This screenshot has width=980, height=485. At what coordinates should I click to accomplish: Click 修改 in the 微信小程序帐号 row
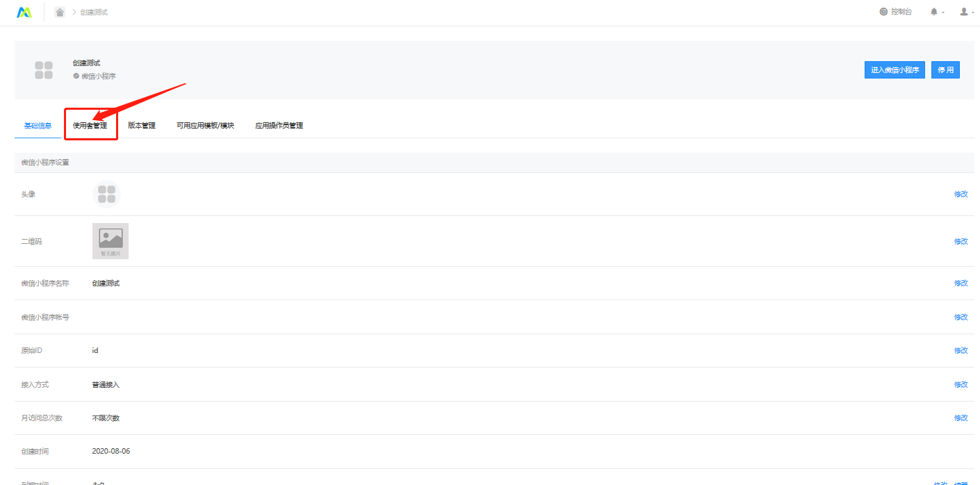961,318
